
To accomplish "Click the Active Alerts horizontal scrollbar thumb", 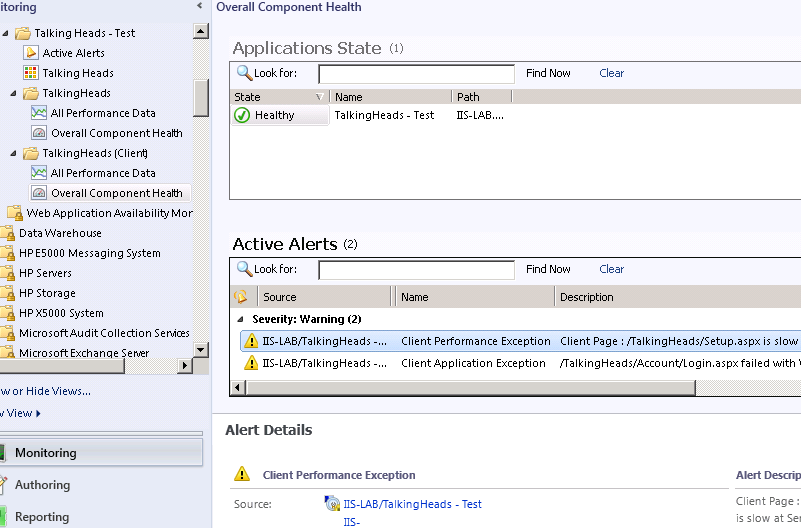I will [x=470, y=388].
